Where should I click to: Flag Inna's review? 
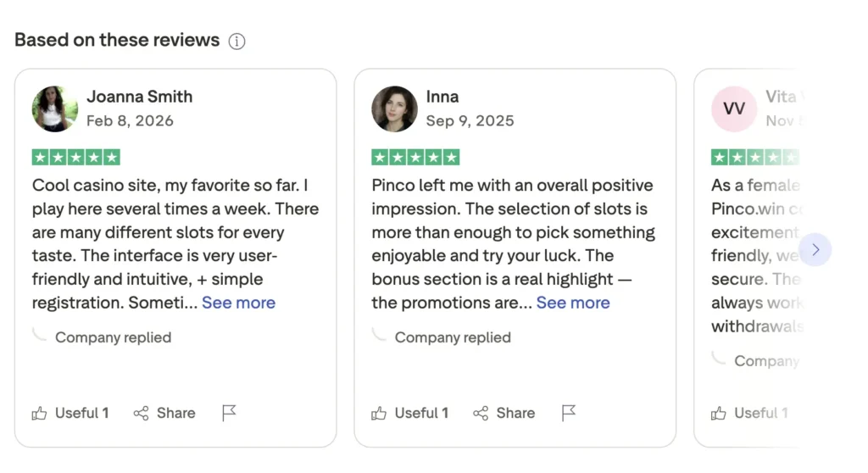coord(569,413)
